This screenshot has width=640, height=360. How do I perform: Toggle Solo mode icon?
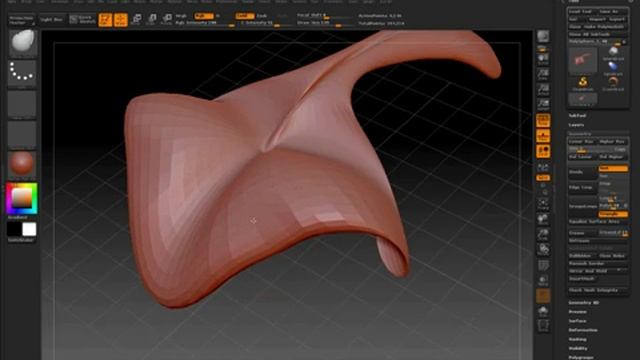(x=543, y=311)
